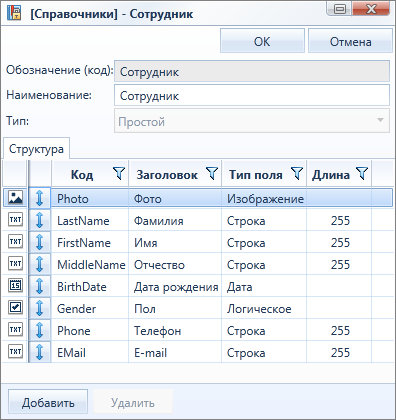Click the OK button
Viewport: 396px width, 420px height.
click(262, 41)
